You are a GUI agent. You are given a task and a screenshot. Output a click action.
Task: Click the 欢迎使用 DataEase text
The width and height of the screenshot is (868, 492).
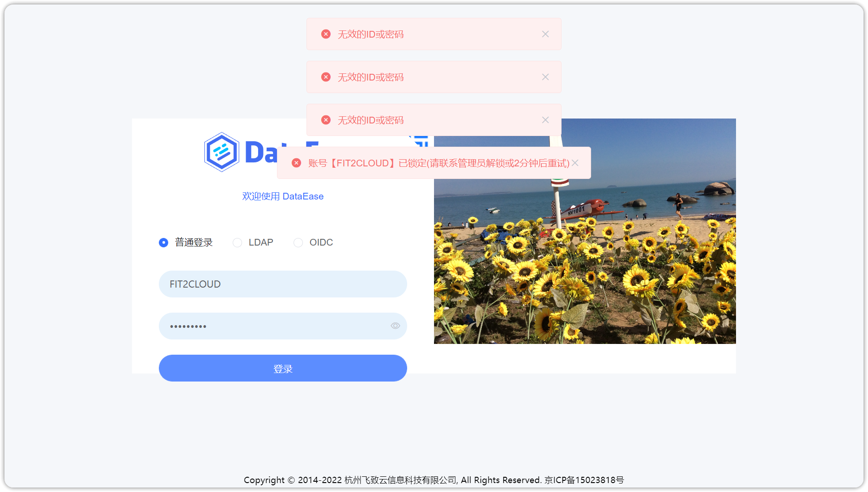(x=283, y=196)
